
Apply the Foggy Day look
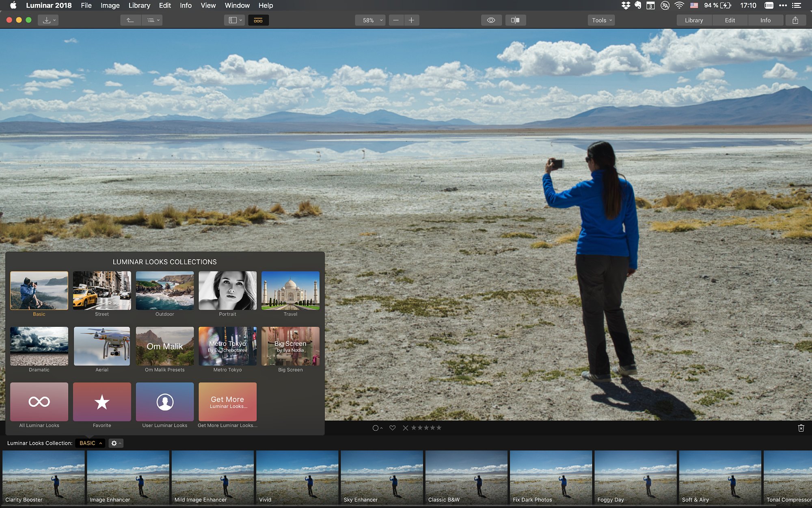coord(635,478)
